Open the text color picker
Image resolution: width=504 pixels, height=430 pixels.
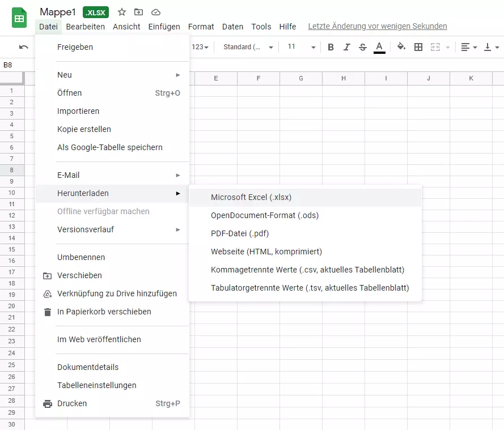(379, 47)
